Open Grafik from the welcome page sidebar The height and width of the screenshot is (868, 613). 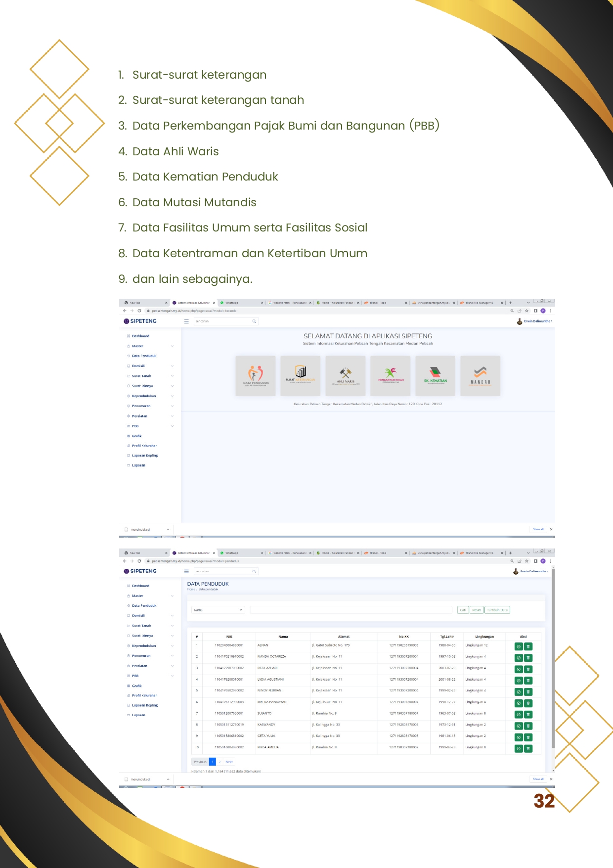pos(137,436)
